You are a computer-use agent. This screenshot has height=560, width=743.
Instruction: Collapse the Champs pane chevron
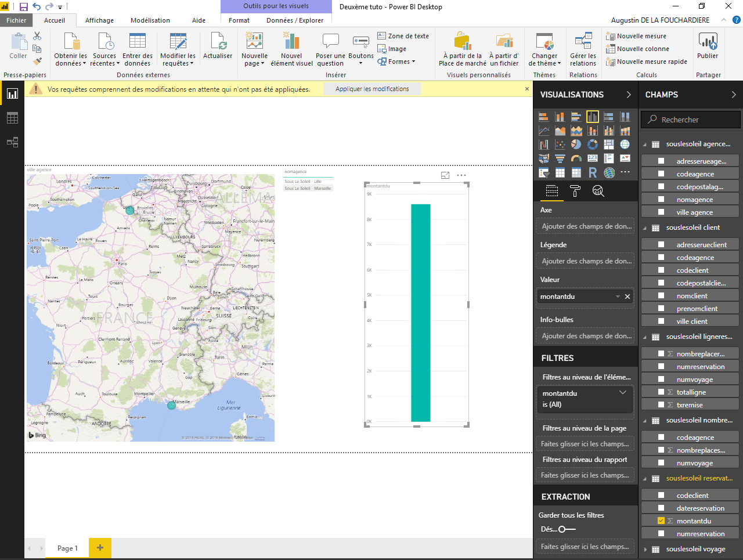(734, 95)
